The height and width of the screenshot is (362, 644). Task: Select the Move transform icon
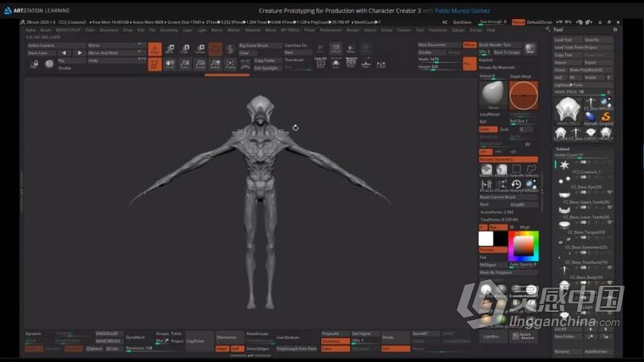pyautogui.click(x=169, y=49)
